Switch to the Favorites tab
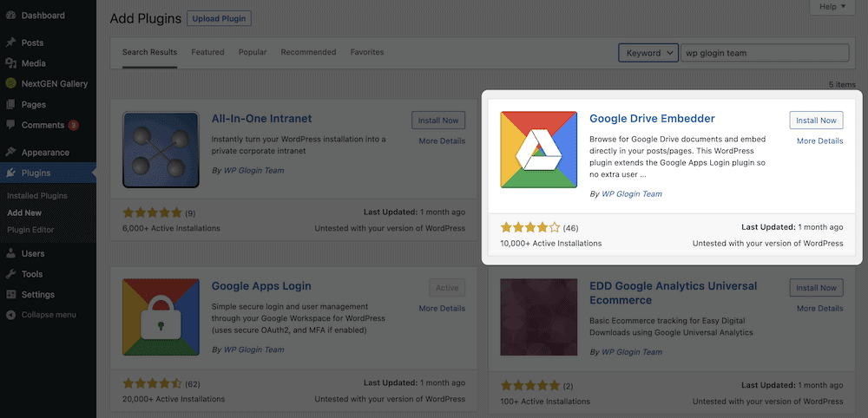Screen dimensions: 868x418 click(367, 53)
